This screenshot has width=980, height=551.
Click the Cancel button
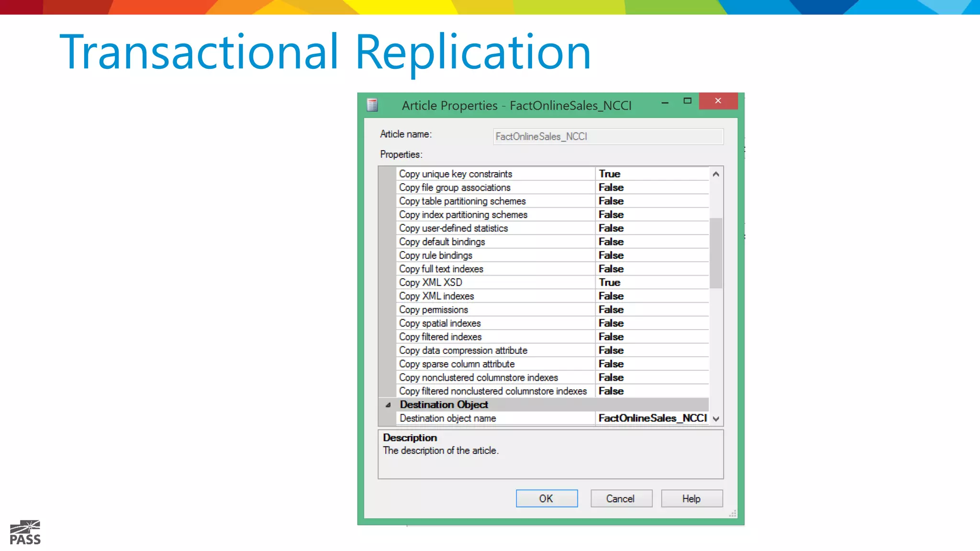621,498
